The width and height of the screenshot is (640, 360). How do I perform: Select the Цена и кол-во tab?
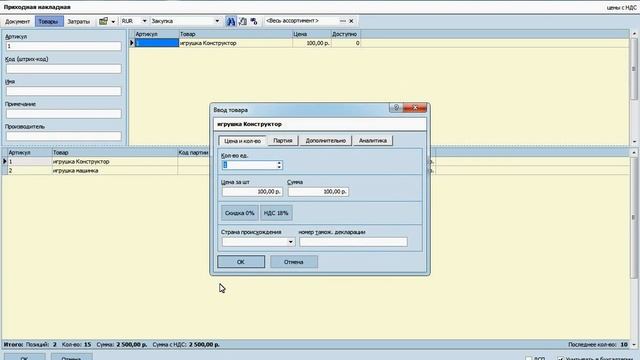coord(242,141)
